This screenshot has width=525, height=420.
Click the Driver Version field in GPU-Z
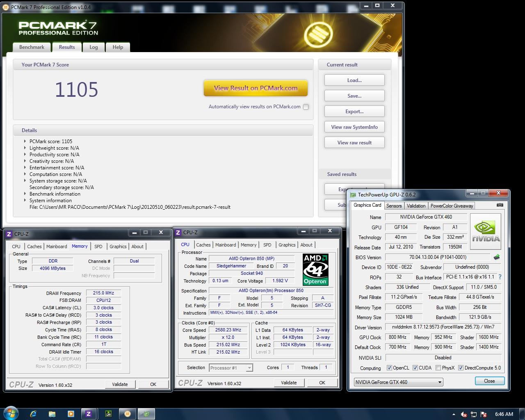(443, 327)
